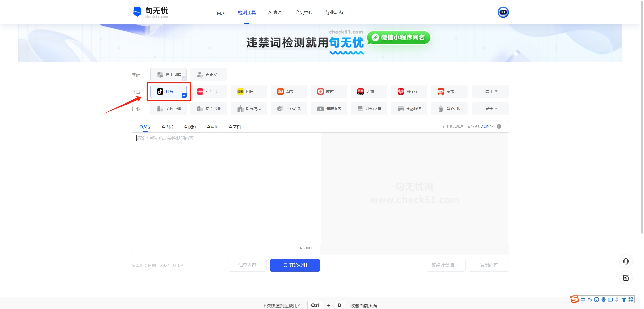Click the 微信小程序同名 green badge
This screenshot has width=644, height=309.
pyautogui.click(x=399, y=37)
